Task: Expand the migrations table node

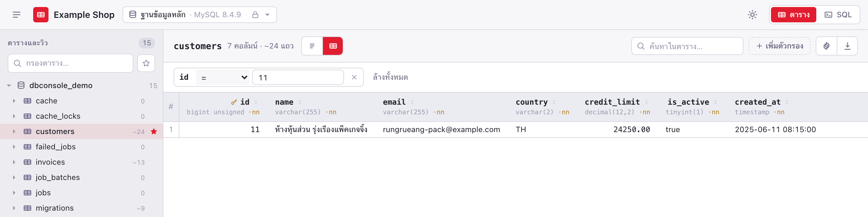Action: (14, 208)
